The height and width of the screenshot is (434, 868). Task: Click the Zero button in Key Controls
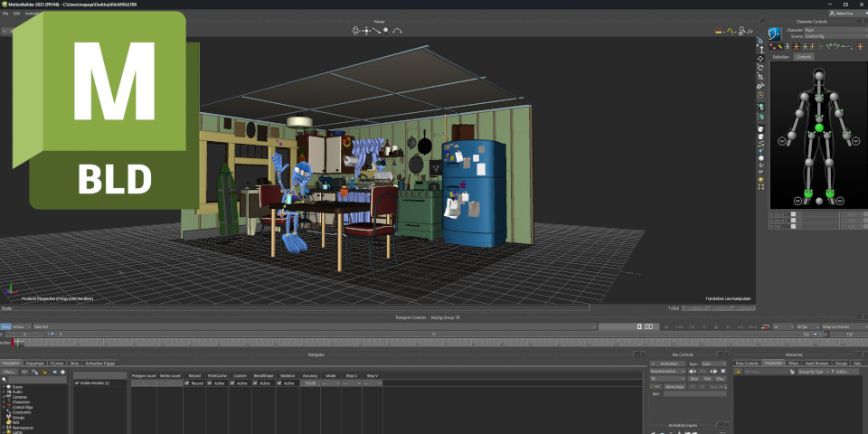694,379
